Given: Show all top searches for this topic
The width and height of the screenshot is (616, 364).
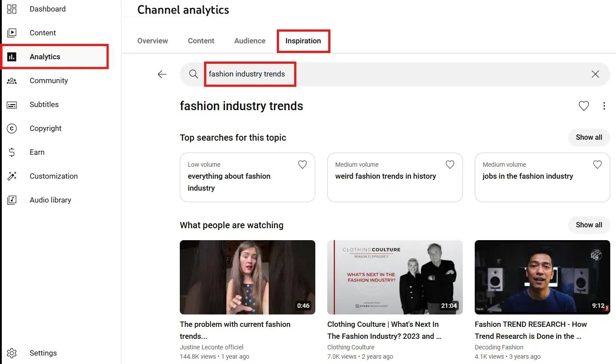Looking at the screenshot, I should point(589,138).
